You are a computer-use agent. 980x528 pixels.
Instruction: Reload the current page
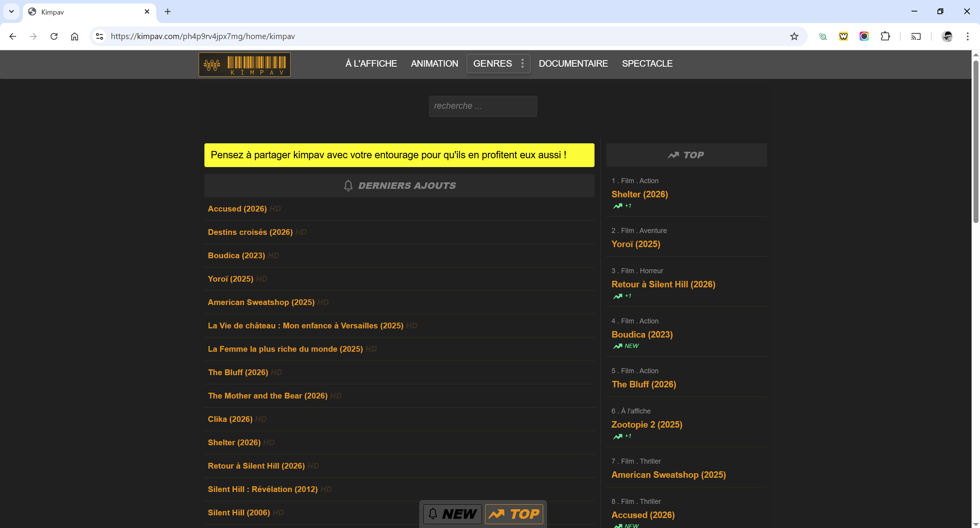tap(54, 36)
